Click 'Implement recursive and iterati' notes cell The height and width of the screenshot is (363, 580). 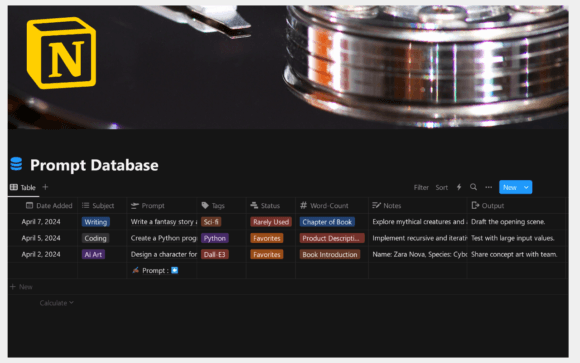pos(418,238)
